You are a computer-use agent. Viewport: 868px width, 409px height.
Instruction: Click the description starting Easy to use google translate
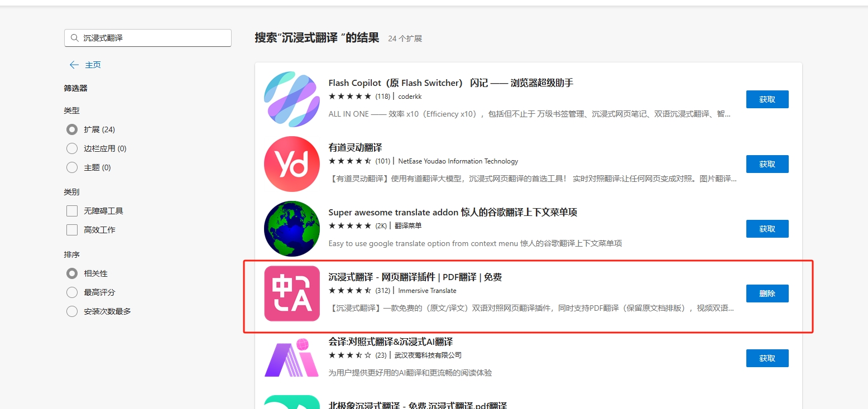(476, 243)
